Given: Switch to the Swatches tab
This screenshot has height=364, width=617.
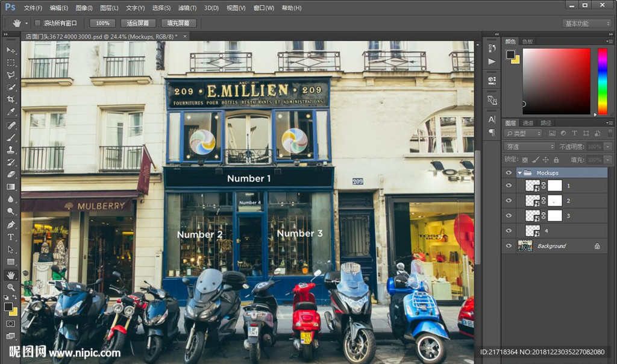Looking at the screenshot, I should click(528, 42).
